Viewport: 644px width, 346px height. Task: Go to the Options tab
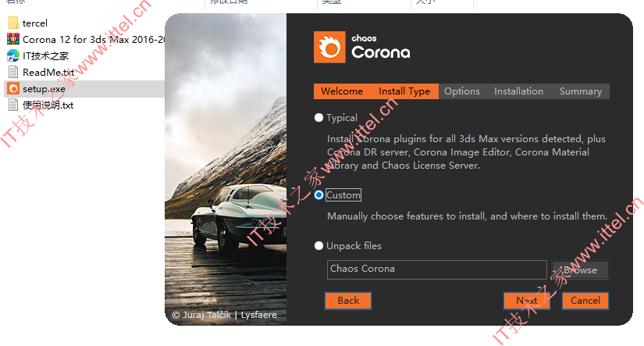click(x=461, y=91)
